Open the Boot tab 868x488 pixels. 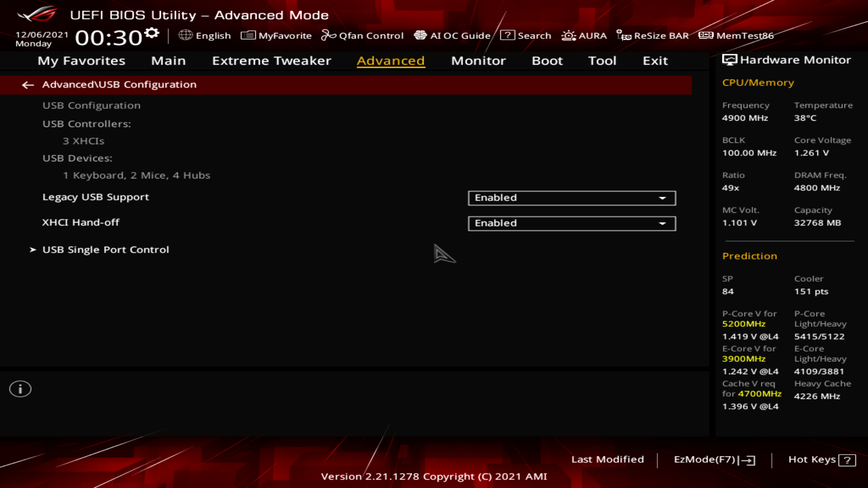[547, 61]
